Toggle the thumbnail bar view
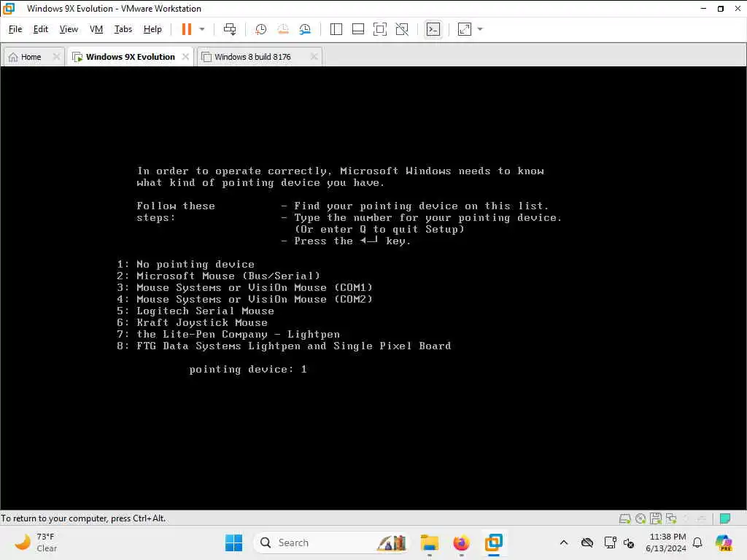This screenshot has width=747, height=560. pos(357,29)
